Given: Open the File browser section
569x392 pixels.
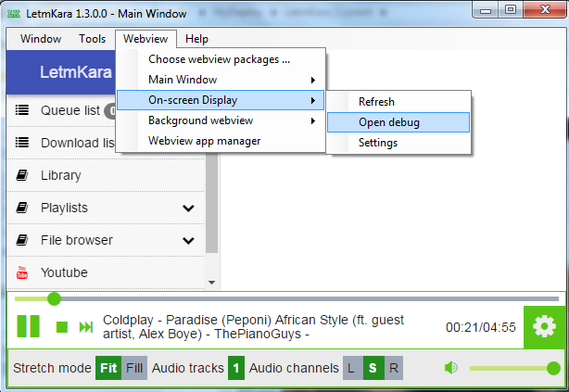Looking at the screenshot, I should pyautogui.click(x=106, y=240).
